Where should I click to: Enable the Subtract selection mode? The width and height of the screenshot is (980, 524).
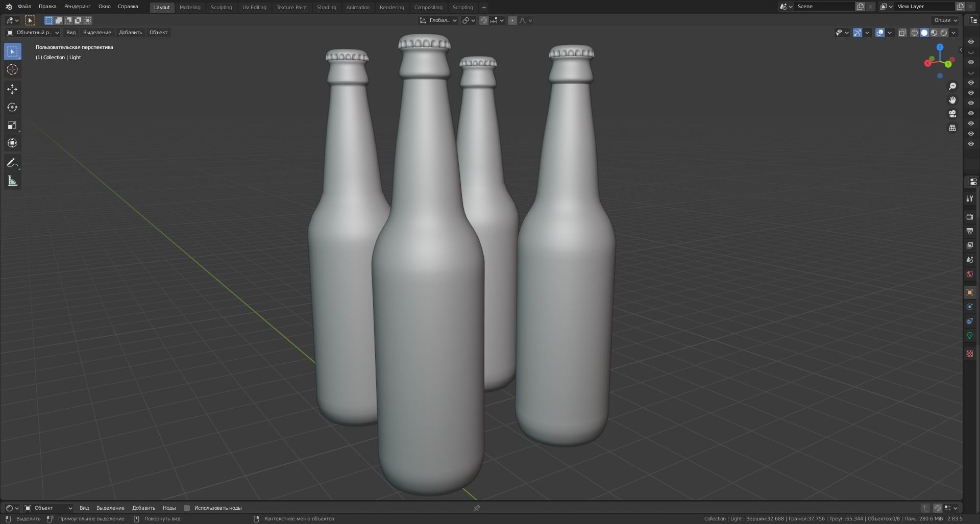click(68, 20)
